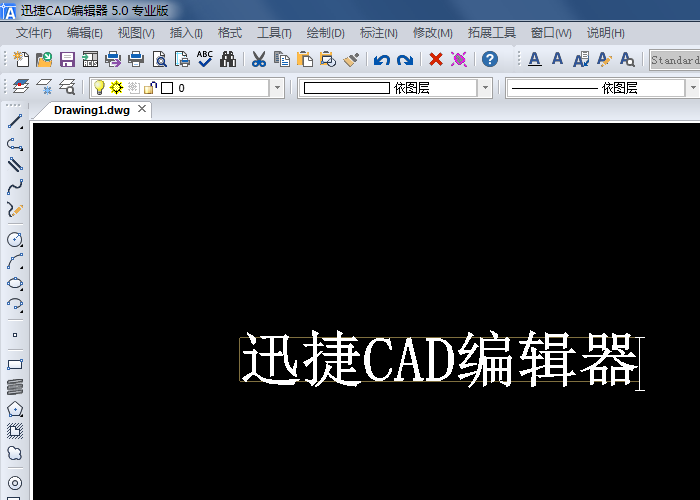Undo the last action with the blue arrow
This screenshot has width=700, height=500.
382,60
